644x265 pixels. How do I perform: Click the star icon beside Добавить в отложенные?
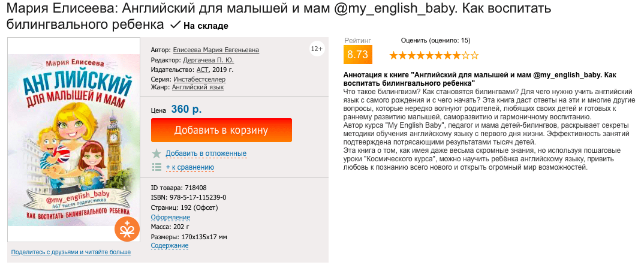[x=157, y=153]
